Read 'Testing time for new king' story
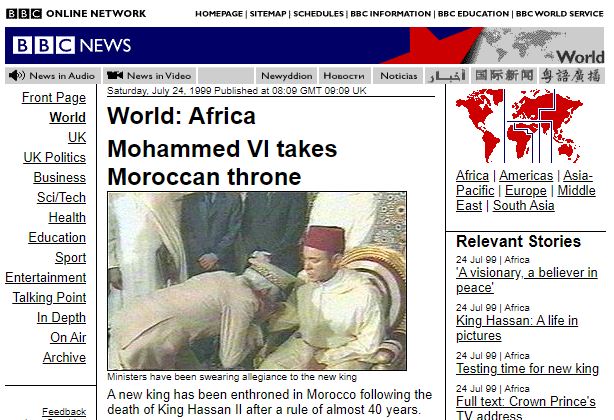This screenshot has width=614, height=420. (x=527, y=369)
